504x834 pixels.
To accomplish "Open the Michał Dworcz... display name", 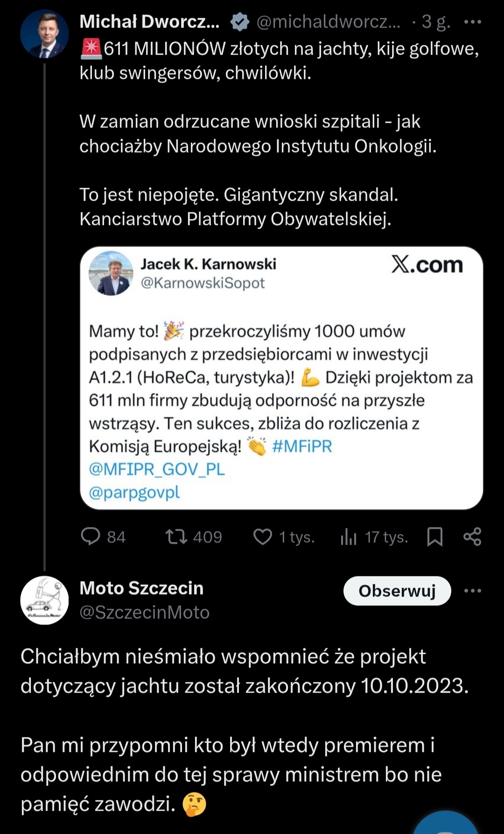I will pos(149,21).
